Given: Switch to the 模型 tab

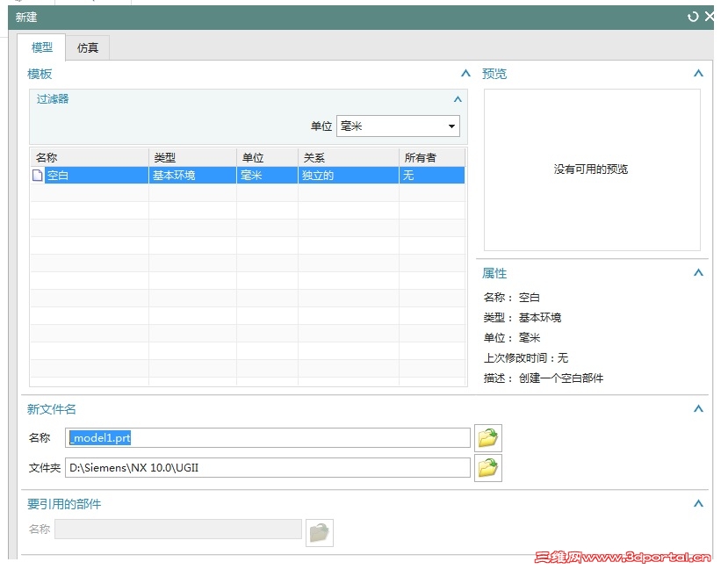Looking at the screenshot, I should (x=42, y=47).
